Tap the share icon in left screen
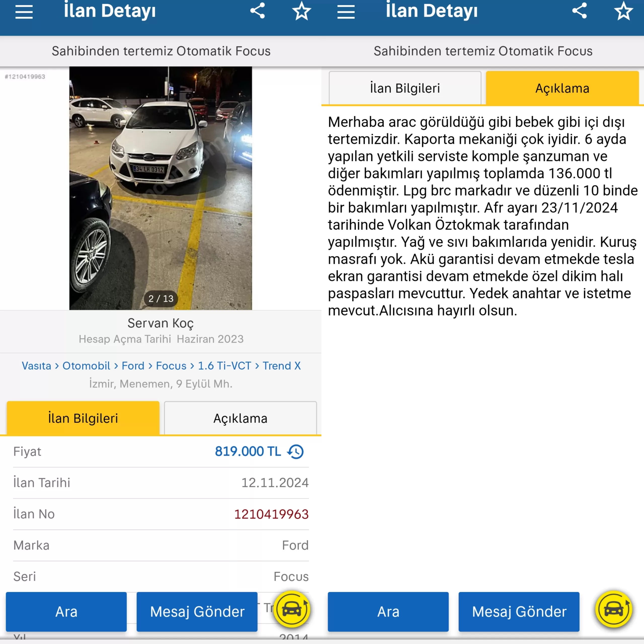The height and width of the screenshot is (644, 644). [x=258, y=11]
